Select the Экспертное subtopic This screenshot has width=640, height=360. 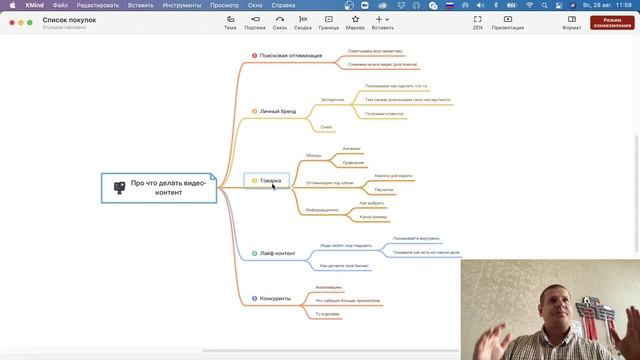[x=332, y=100]
